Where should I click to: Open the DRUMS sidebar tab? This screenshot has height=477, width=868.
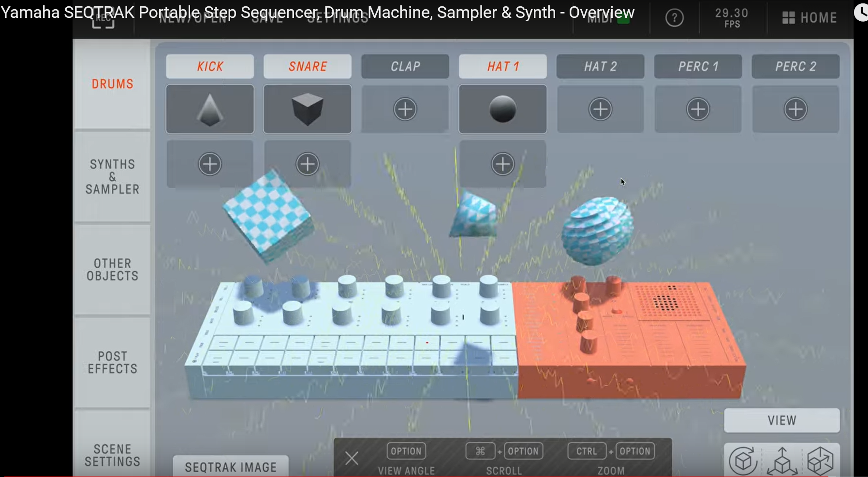coord(112,84)
